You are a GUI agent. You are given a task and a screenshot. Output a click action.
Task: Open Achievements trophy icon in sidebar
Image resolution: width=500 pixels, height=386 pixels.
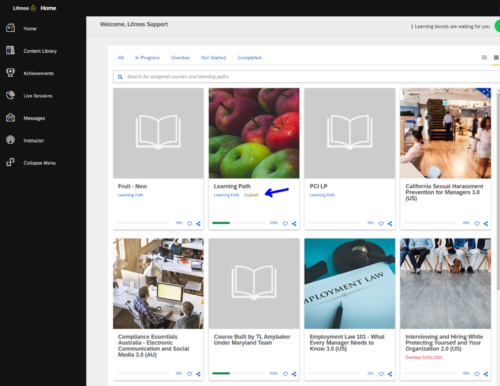click(10, 73)
